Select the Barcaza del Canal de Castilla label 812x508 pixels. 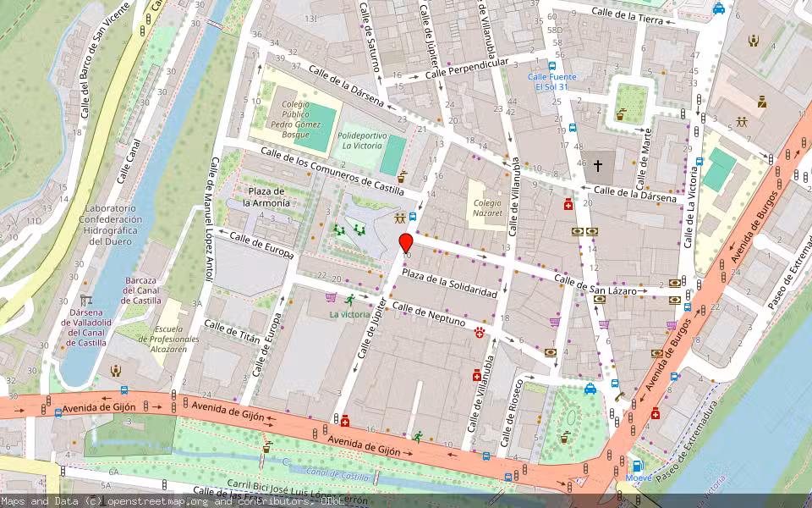pyautogui.click(x=140, y=290)
